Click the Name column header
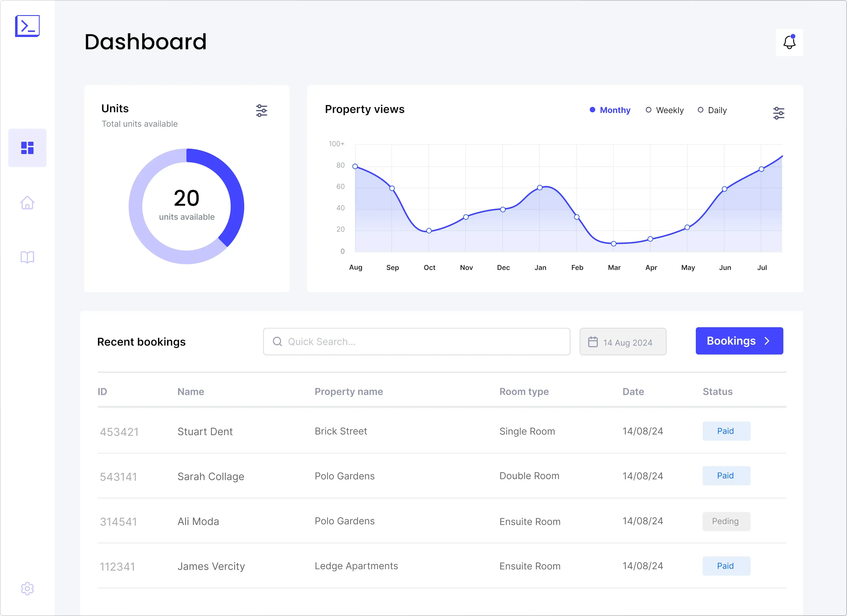The width and height of the screenshot is (847, 616). [x=191, y=392]
